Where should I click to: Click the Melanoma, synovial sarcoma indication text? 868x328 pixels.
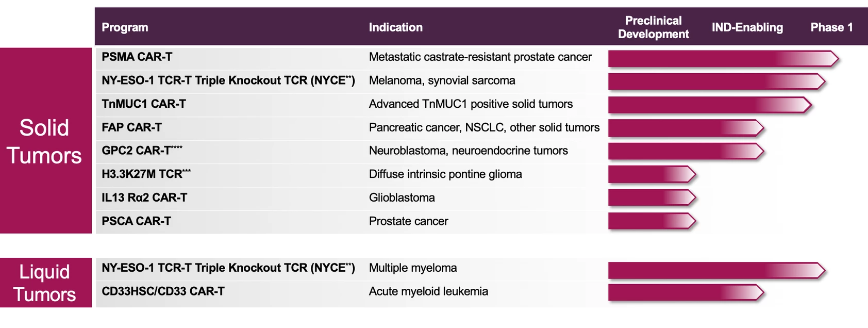(442, 80)
